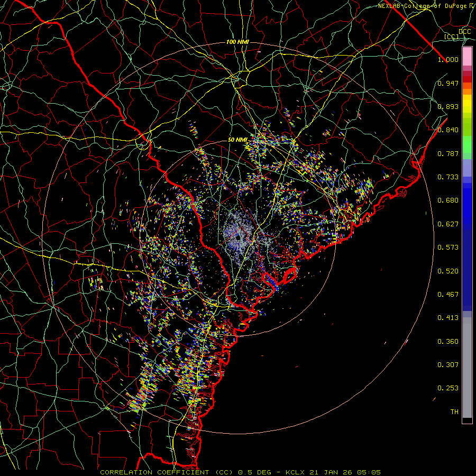Image resolution: width=476 pixels, height=476 pixels.
Task: Select the 0.360 scale value
Action: click(x=448, y=342)
